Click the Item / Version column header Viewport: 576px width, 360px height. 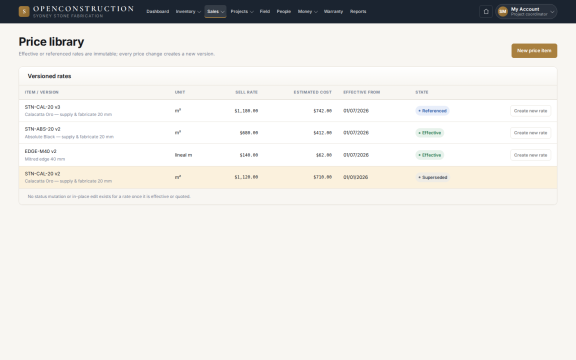42,92
